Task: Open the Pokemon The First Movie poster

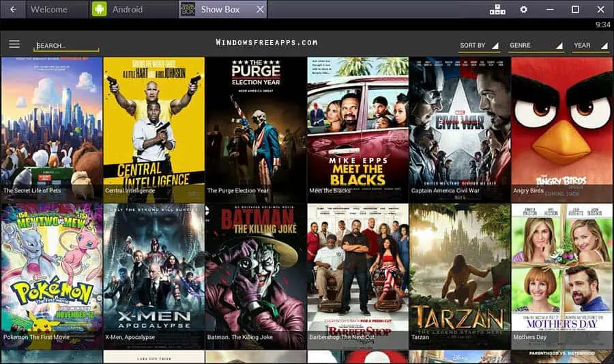Action: (52, 276)
